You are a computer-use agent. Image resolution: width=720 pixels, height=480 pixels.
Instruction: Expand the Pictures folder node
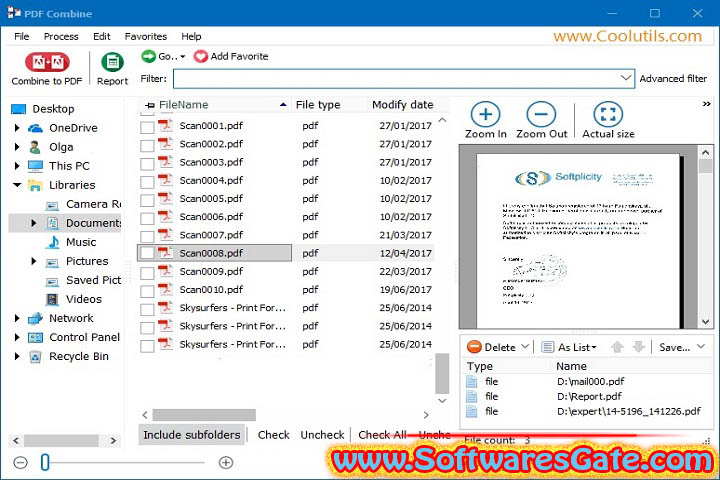34,261
